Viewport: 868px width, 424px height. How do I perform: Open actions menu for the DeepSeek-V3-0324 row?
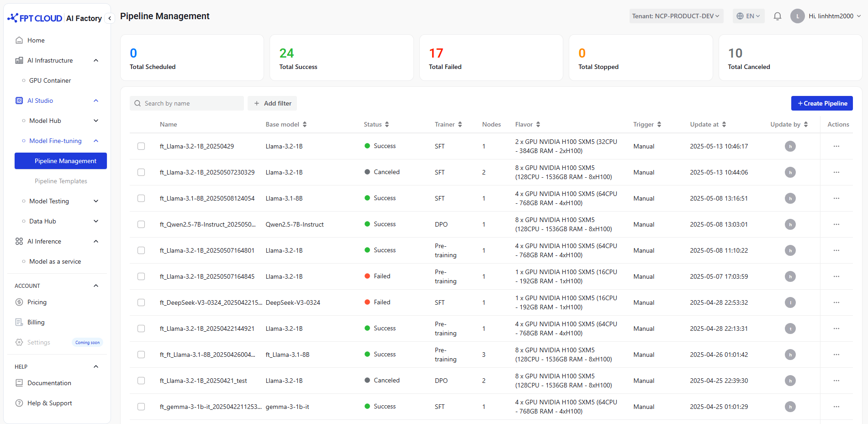(836, 302)
